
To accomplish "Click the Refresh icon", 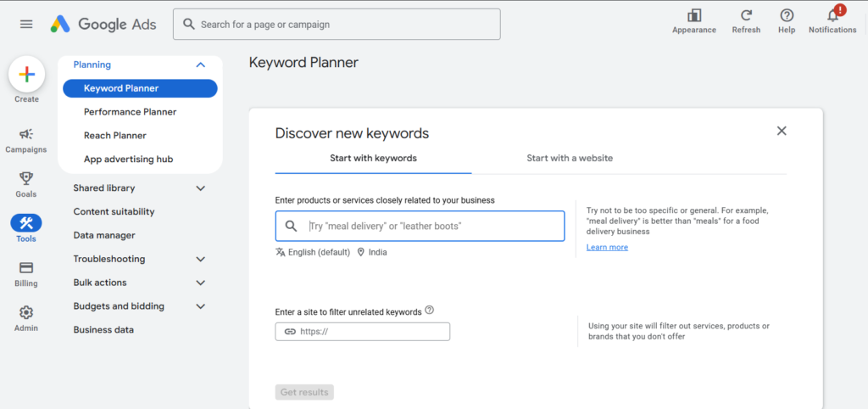I will (x=746, y=15).
